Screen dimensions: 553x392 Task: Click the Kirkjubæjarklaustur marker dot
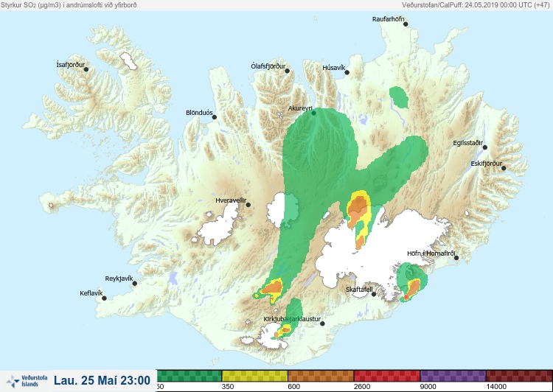click(322, 323)
